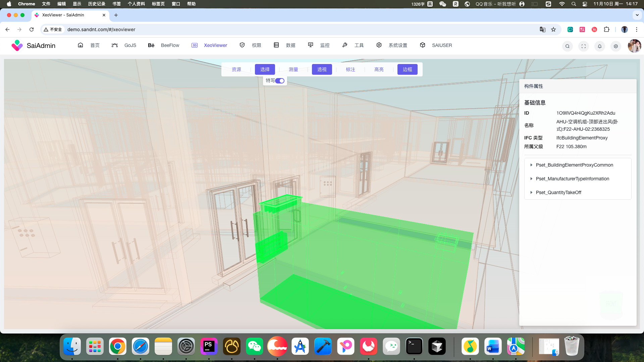644x362 pixels.
Task: Click the SaiAdmin heart logo
Action: tap(17, 46)
